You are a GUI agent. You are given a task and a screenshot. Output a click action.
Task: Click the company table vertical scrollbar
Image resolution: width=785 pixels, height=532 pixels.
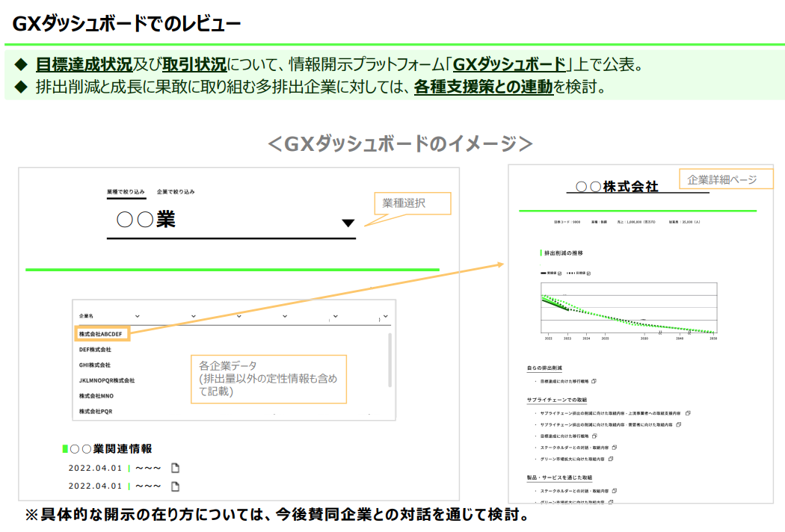(x=390, y=360)
